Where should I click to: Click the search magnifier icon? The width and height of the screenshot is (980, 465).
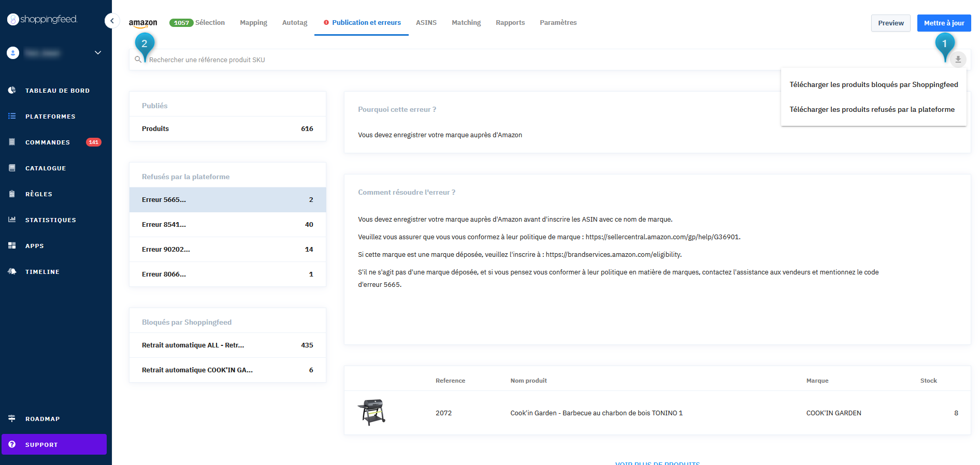[138, 60]
